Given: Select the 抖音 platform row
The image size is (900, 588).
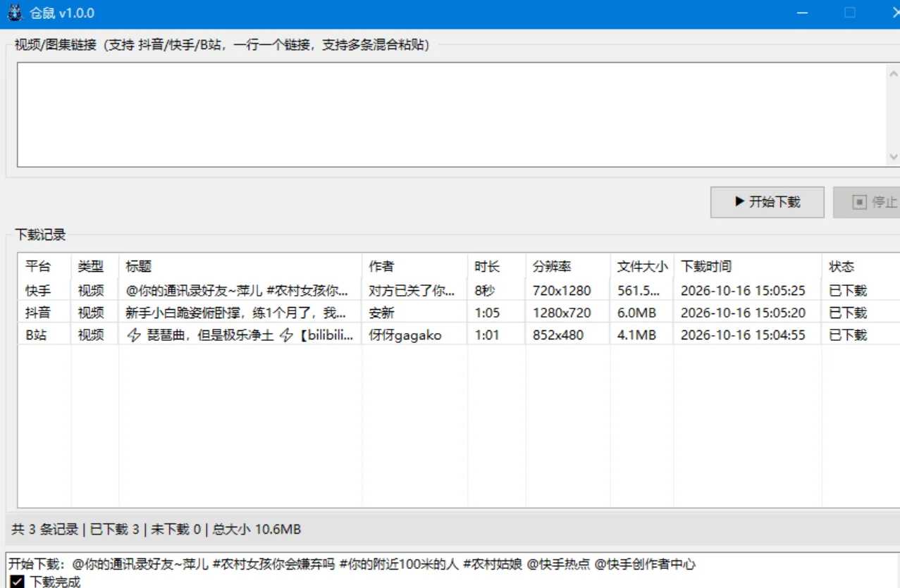Looking at the screenshot, I should pyautogui.click(x=458, y=313).
